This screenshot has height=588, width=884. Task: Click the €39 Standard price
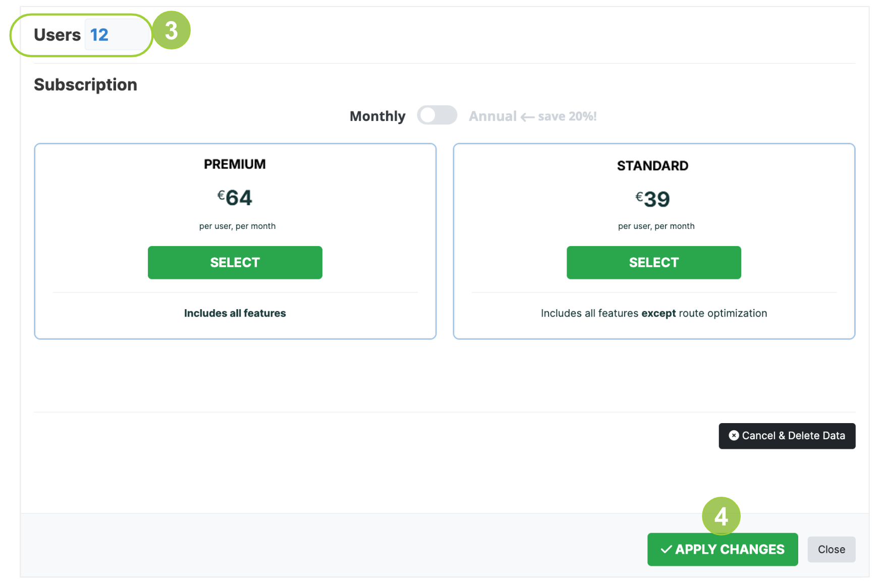tap(652, 199)
